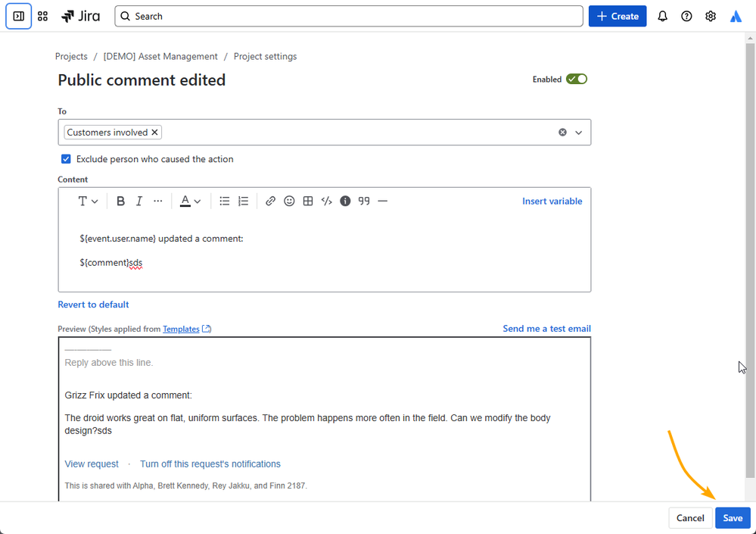Viewport: 756px width, 534px height.
Task: Insert a quote block
Action: coord(364,201)
